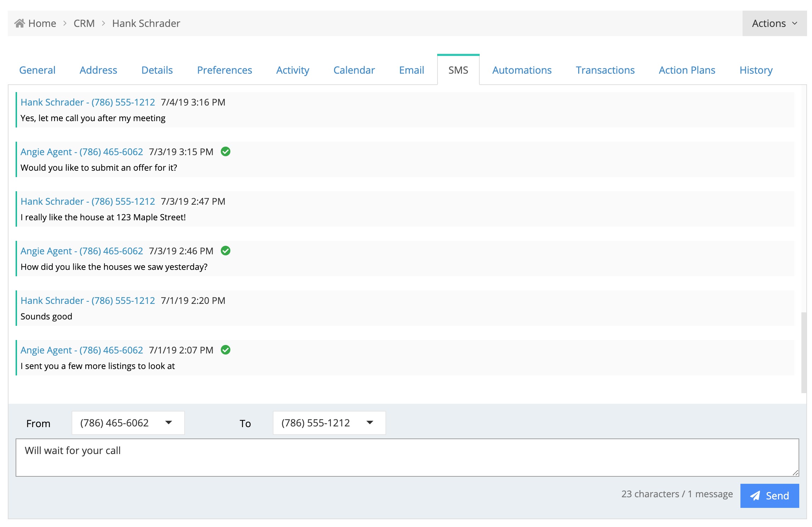The height and width of the screenshot is (527, 812).
Task: Go to the Action Plans tab
Action: 687,70
